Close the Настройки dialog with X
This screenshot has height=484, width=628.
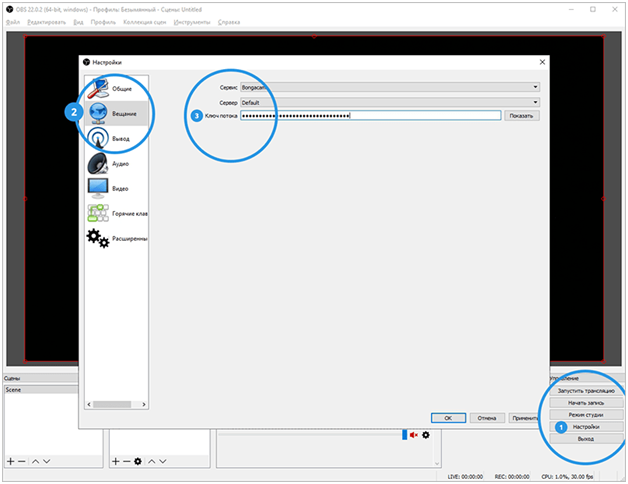coord(542,62)
